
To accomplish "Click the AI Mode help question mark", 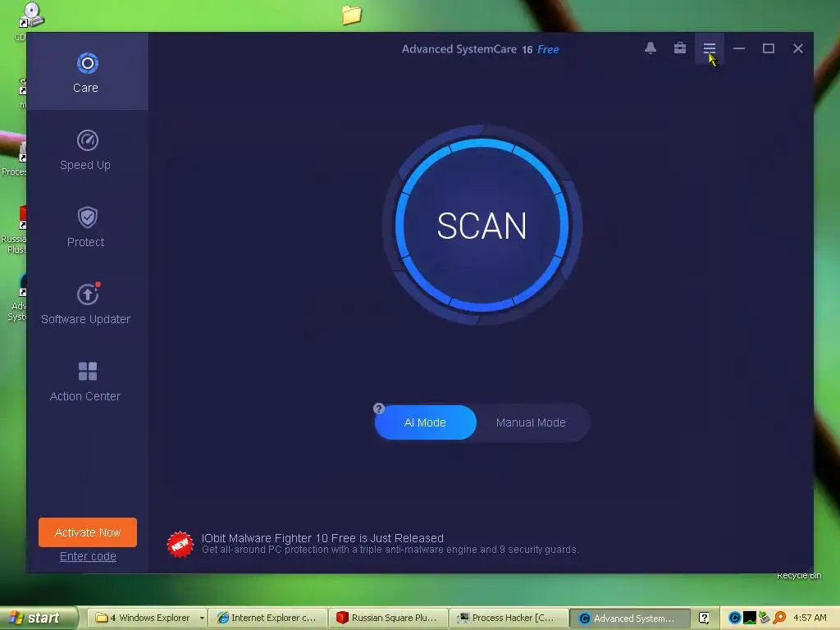I will 379,409.
